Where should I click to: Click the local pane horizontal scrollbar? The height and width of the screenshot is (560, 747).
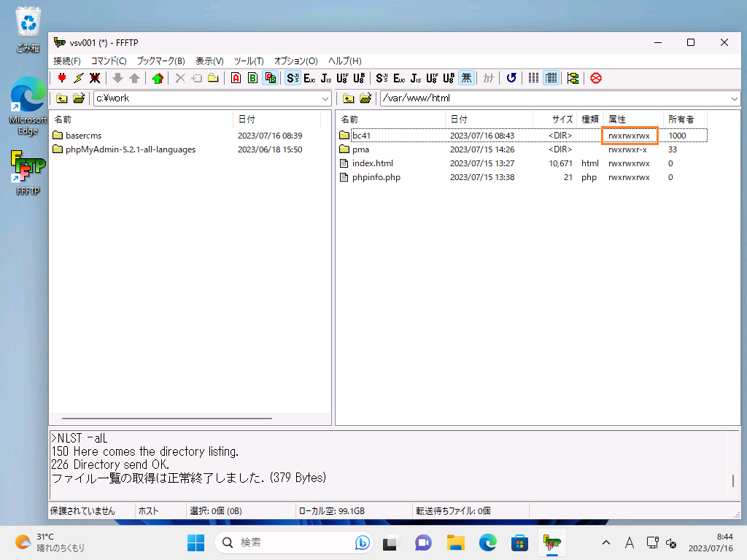tap(166, 419)
